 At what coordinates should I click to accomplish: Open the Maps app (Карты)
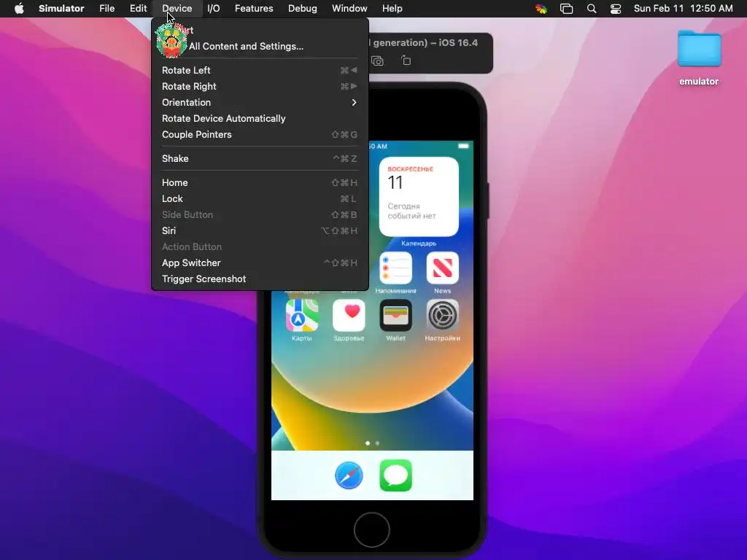pos(301,315)
